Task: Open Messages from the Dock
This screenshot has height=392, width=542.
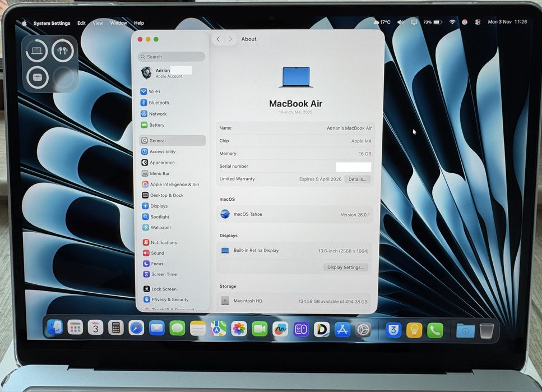Action: 177,328
